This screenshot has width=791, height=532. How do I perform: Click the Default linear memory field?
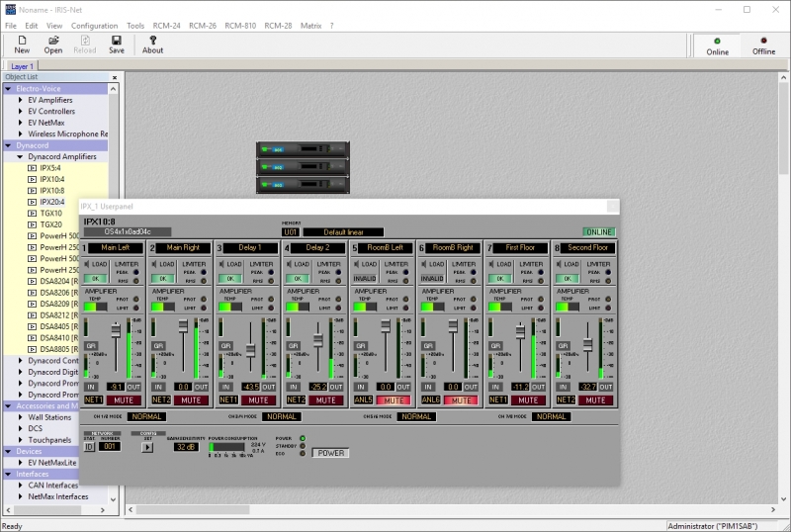(343, 232)
